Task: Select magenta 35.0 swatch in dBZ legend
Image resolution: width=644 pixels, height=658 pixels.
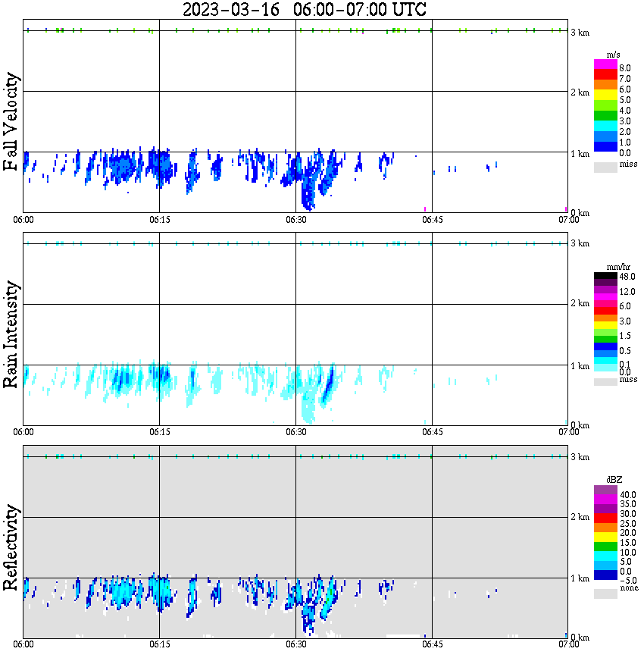Action: coord(605,500)
